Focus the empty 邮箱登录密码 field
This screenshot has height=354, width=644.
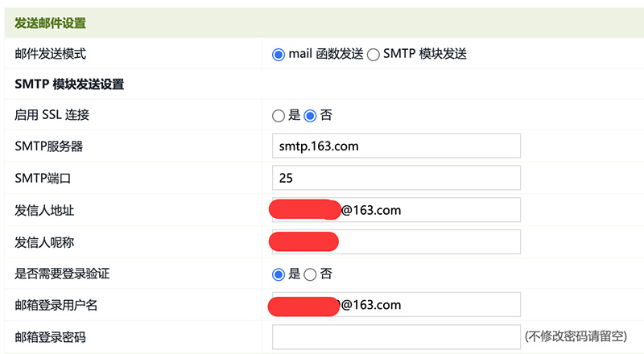[x=396, y=337]
